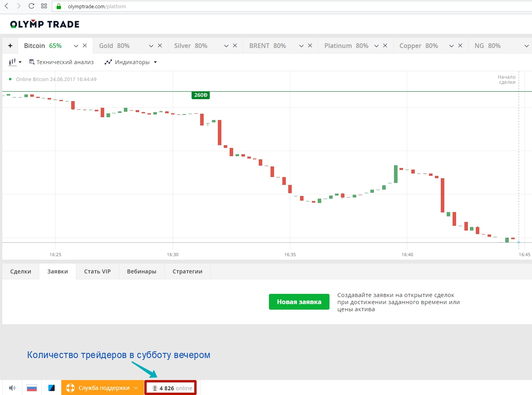Toggle sound with the speaker icon
This screenshot has height=395, width=532.
(x=12, y=388)
